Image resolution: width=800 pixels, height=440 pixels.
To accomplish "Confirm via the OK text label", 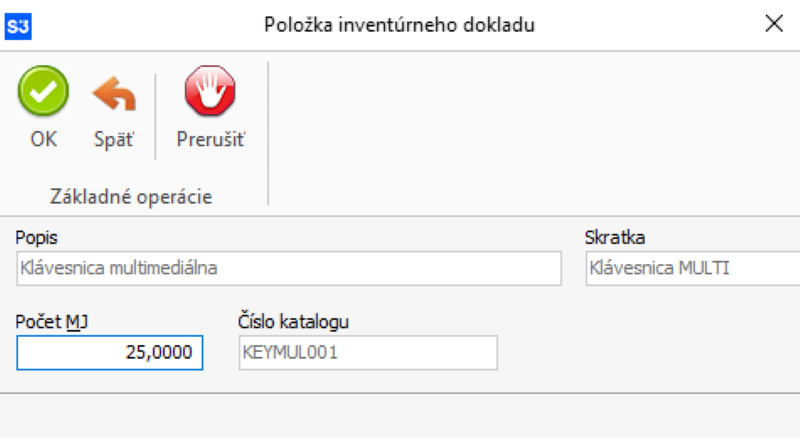I will click(x=43, y=140).
